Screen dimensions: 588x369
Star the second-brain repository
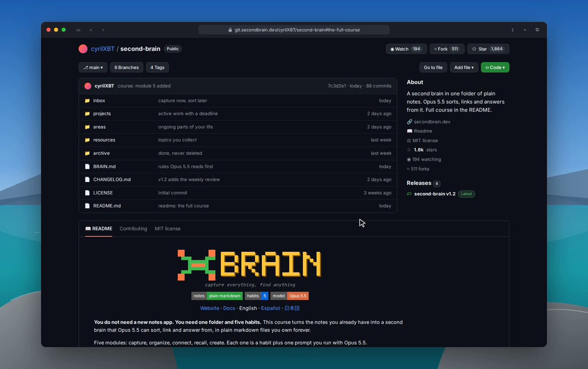click(488, 49)
